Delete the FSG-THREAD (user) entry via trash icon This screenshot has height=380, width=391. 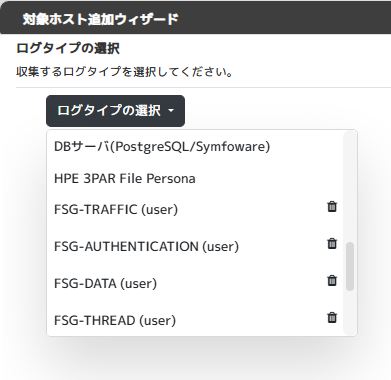tap(332, 318)
